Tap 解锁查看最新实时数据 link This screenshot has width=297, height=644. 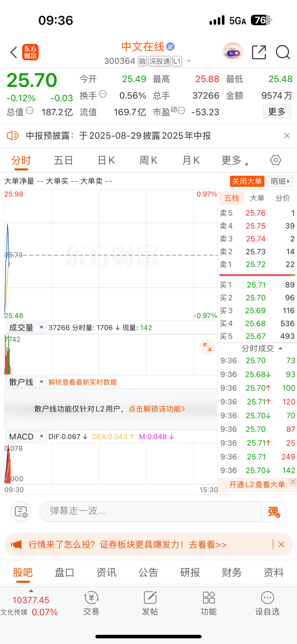tap(82, 382)
